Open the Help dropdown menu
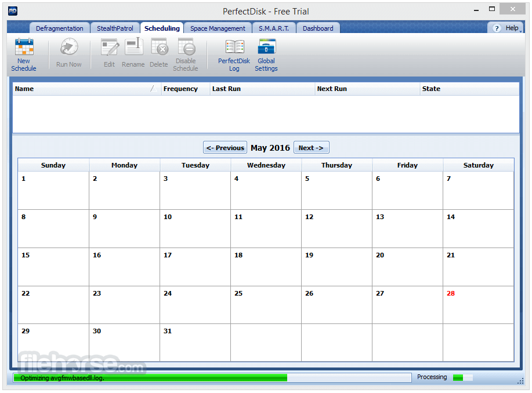532x393 pixels. tap(506, 28)
